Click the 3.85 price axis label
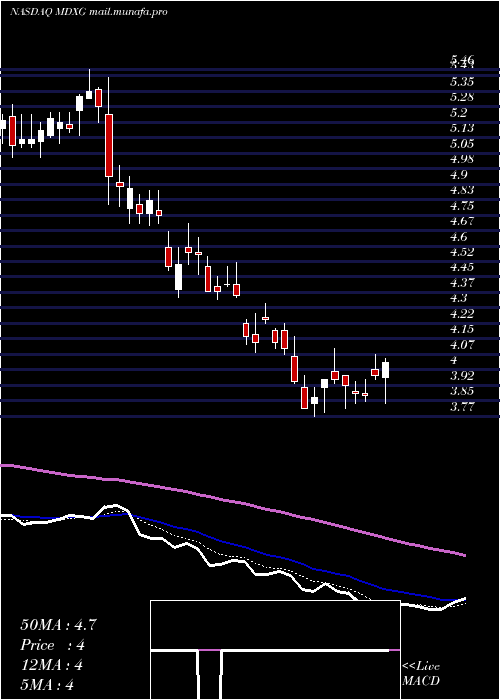500x700 pixels. [462, 392]
